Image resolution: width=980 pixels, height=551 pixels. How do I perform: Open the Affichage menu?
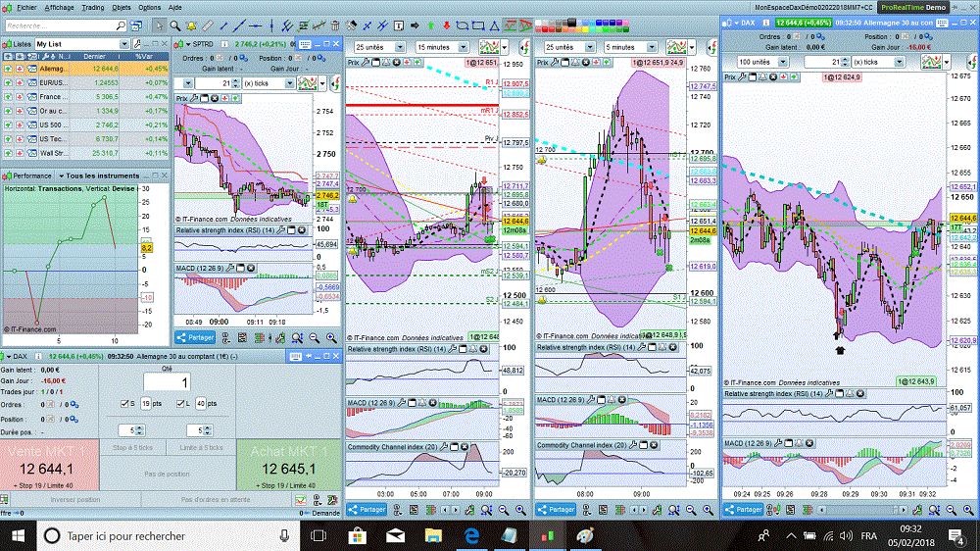[x=59, y=8]
